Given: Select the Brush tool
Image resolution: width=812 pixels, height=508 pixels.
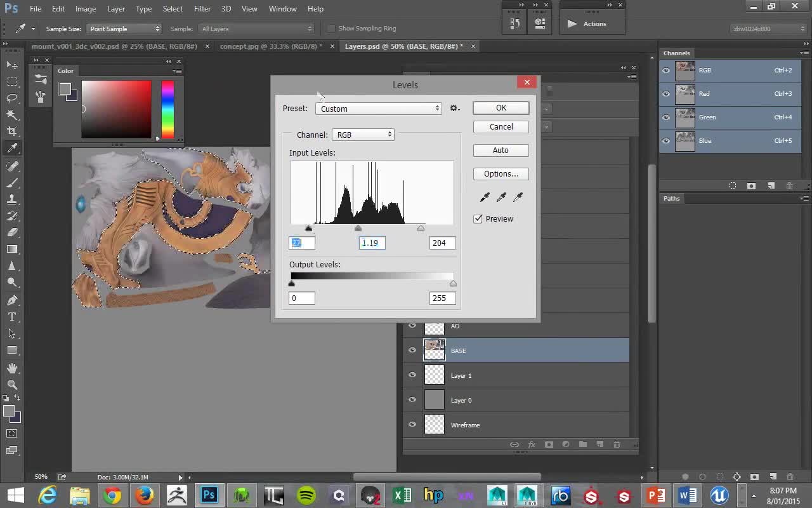Looking at the screenshot, I should pos(12,182).
